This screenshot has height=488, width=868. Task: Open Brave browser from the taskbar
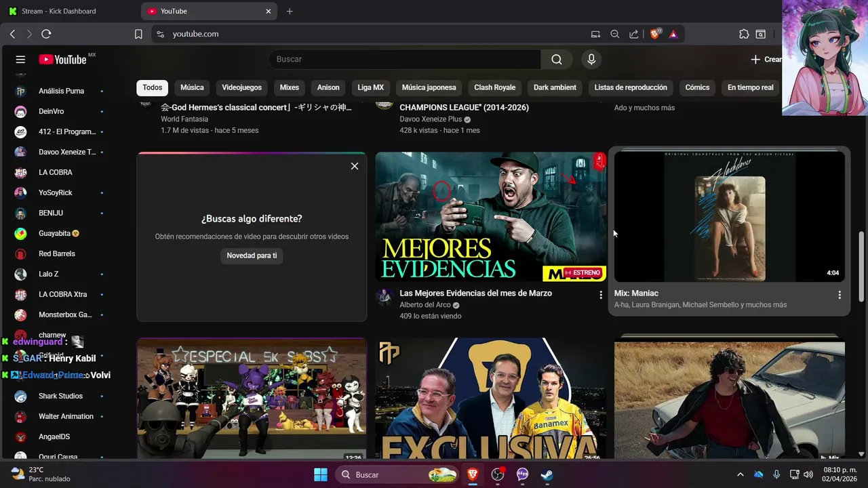click(x=473, y=474)
